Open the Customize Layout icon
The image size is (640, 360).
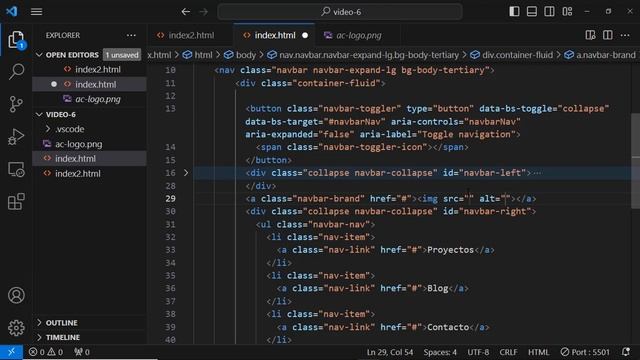[x=567, y=11]
